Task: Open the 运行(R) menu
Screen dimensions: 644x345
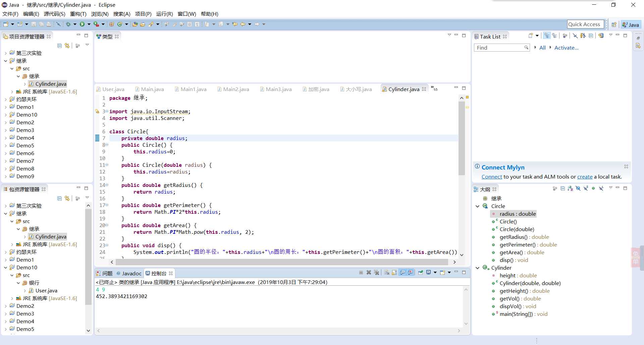Action: tap(164, 14)
